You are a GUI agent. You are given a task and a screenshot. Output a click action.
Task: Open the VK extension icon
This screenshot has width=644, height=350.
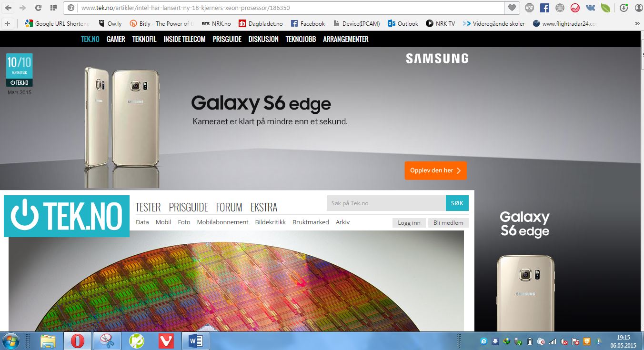click(x=590, y=8)
